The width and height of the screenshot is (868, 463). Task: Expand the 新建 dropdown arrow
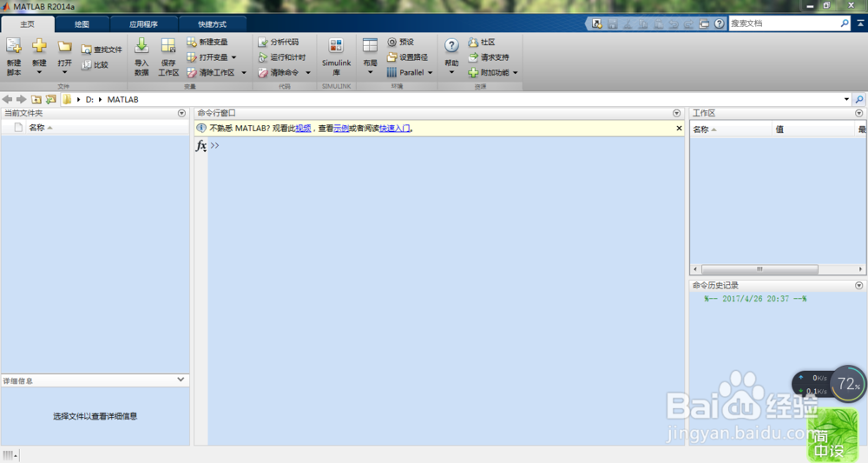coord(39,73)
